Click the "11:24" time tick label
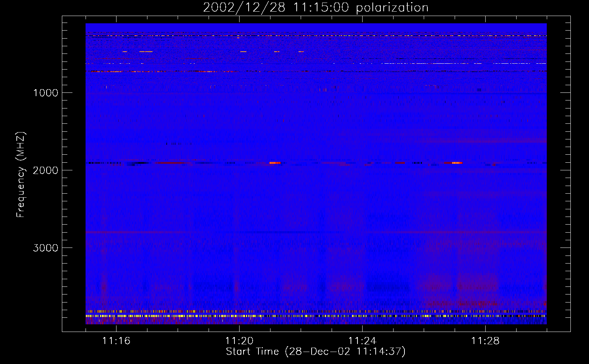This screenshot has width=589, height=364. [362, 341]
